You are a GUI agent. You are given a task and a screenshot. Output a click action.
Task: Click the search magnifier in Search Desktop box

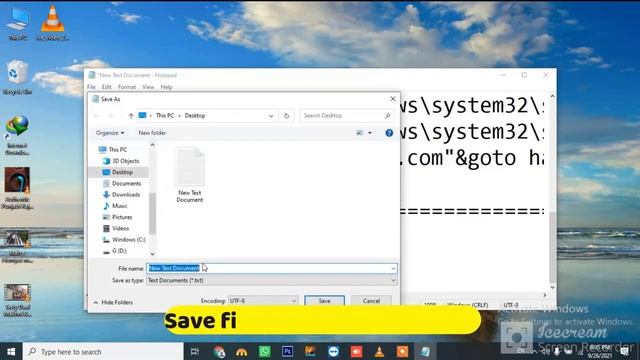(x=388, y=116)
